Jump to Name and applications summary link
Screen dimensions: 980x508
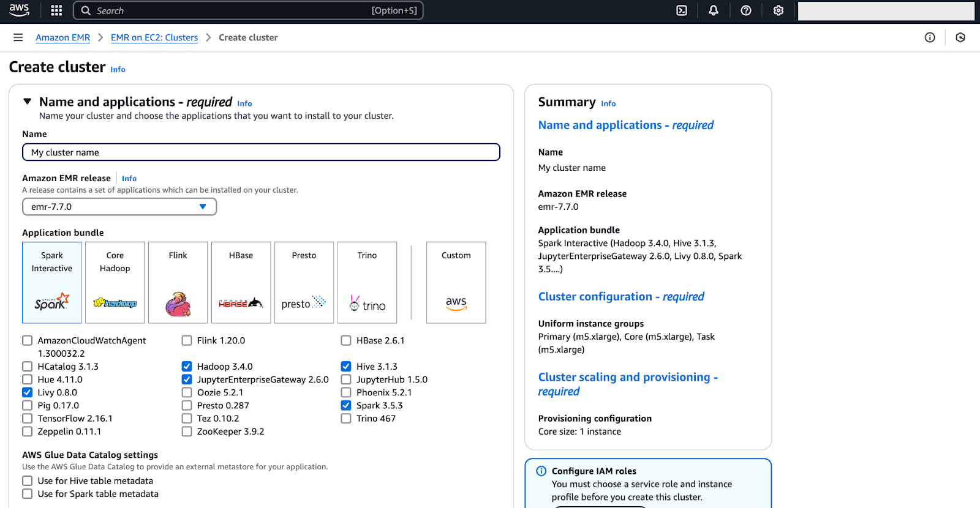coord(626,125)
